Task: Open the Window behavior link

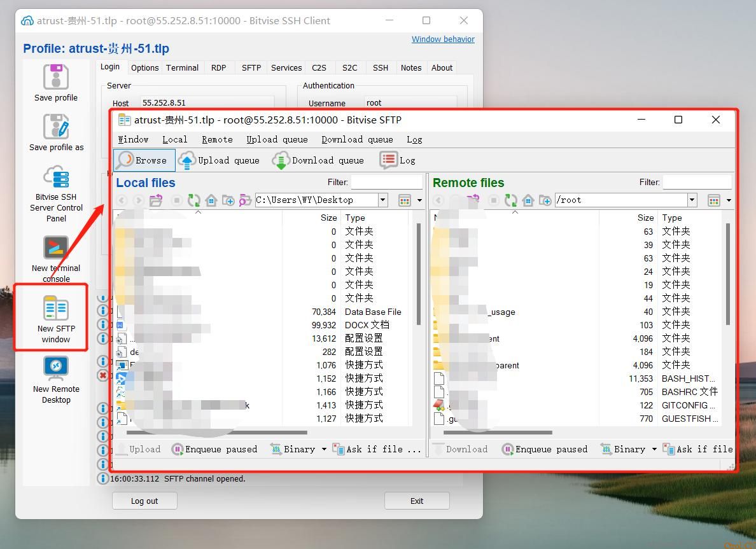Action: pyautogui.click(x=443, y=39)
